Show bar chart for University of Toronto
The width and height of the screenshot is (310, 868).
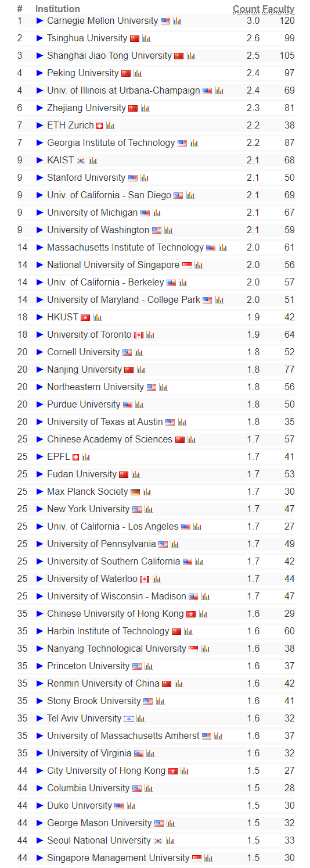coord(150,335)
